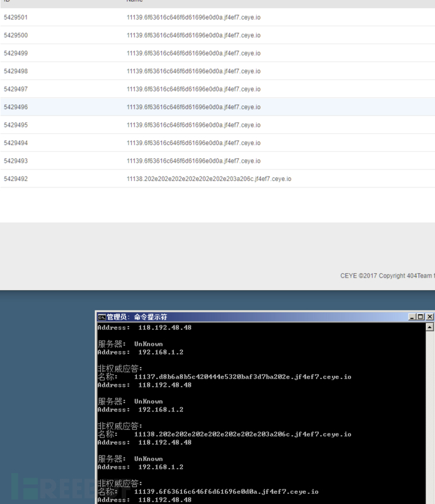This screenshot has width=435, height=504.
Task: Click the command prompt title bar text
Action: click(137, 317)
